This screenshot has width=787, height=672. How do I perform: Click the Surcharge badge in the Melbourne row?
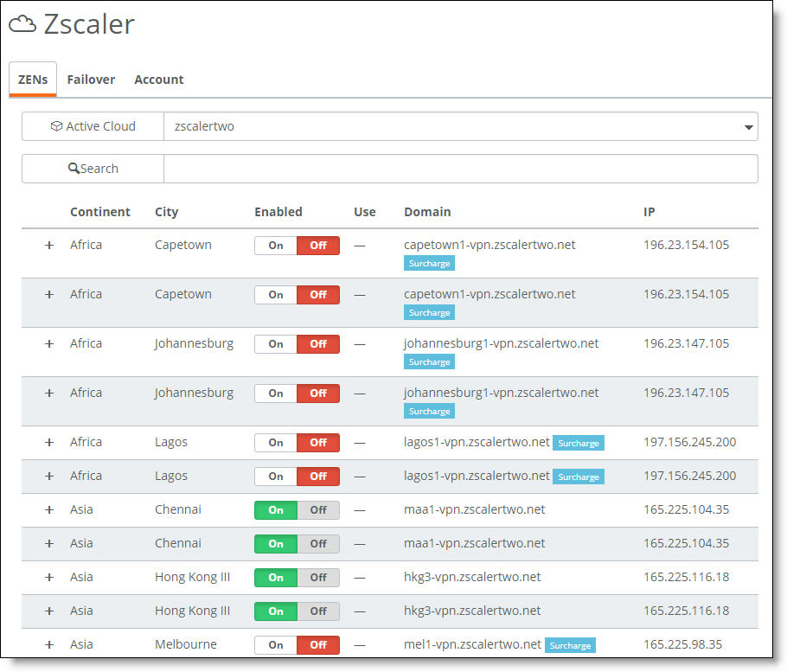click(x=570, y=645)
